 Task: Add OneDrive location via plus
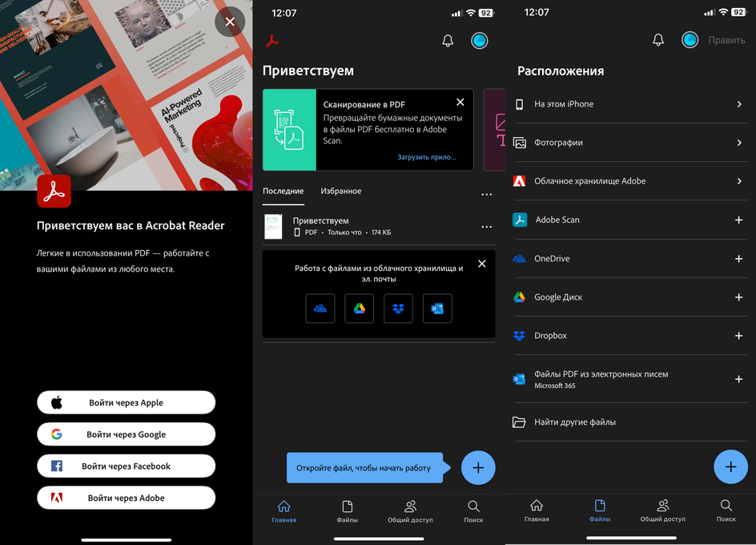click(738, 259)
